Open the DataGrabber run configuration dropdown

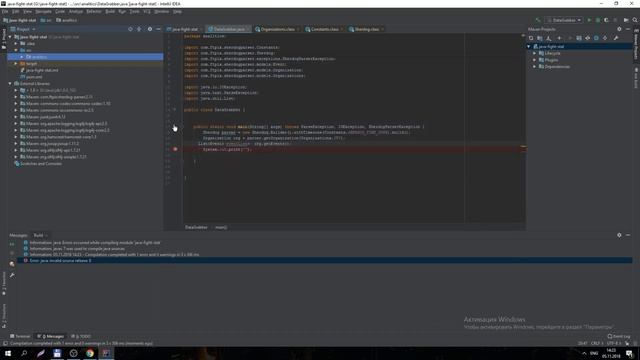tap(564, 20)
